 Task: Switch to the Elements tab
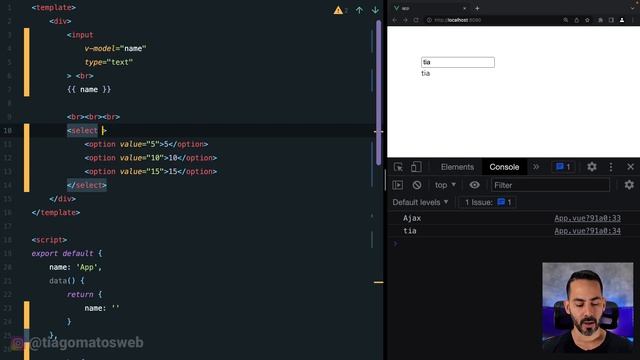pos(457,167)
